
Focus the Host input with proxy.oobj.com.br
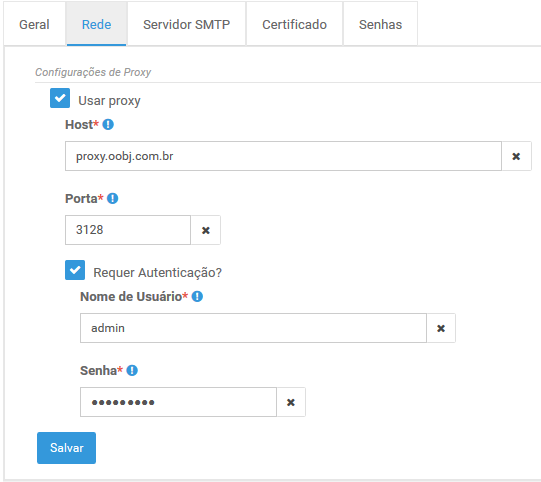[x=283, y=156]
